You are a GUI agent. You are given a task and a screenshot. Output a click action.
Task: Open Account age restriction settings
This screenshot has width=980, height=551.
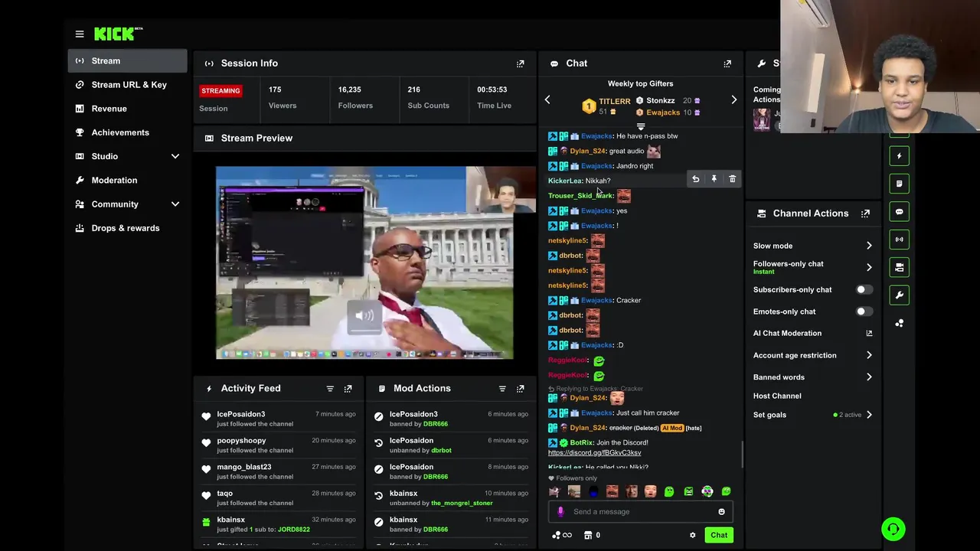(812, 355)
